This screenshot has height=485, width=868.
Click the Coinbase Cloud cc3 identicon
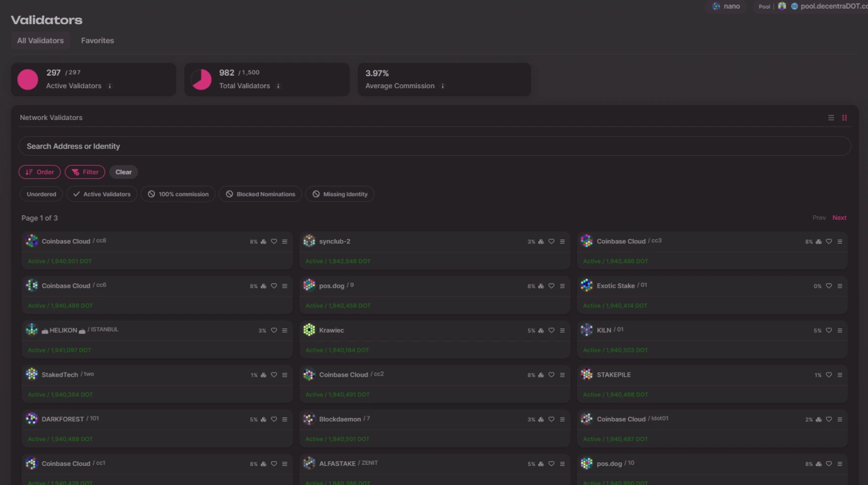(x=586, y=241)
